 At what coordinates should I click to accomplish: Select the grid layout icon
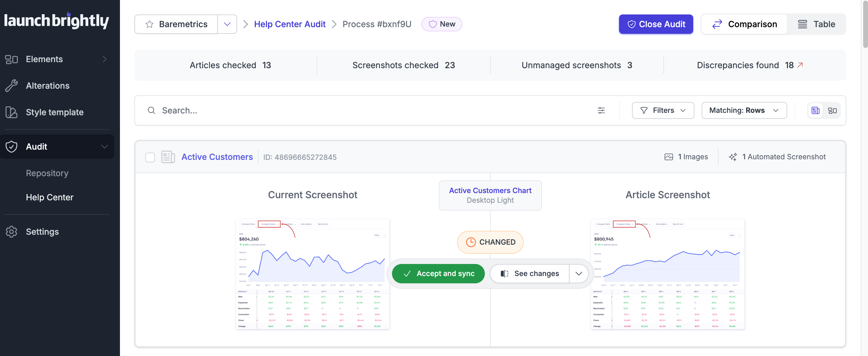[832, 110]
